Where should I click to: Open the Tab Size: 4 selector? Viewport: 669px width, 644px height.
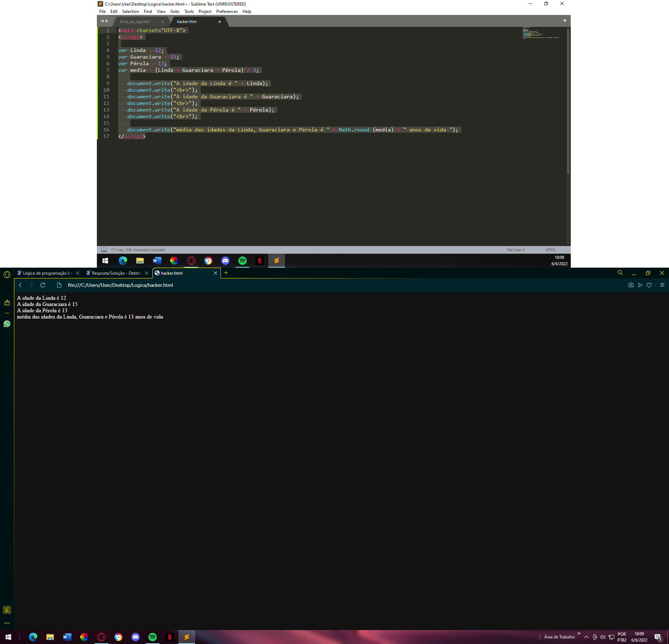(515, 250)
